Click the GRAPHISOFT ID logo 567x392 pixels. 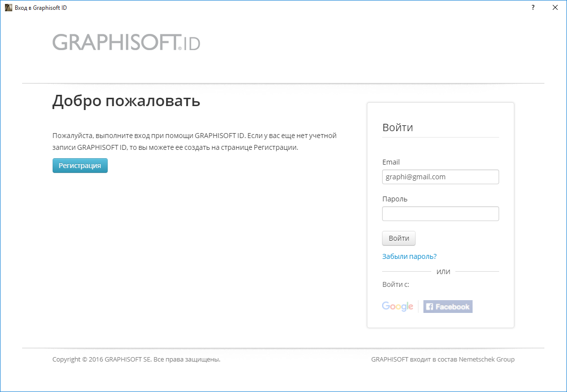(126, 42)
